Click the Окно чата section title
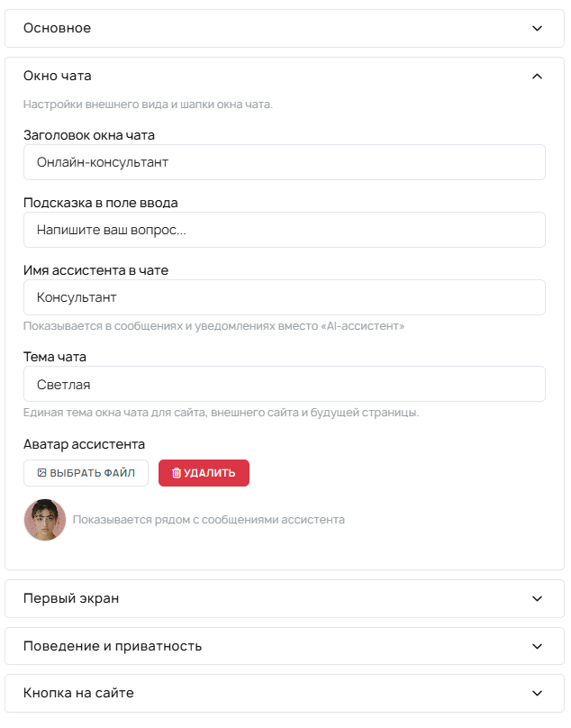This screenshot has width=571, height=728. pos(57,76)
